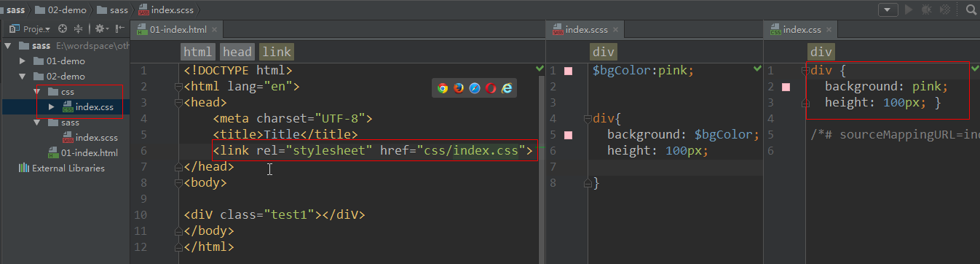Collapse the css folder arrow
Image resolution: width=980 pixels, height=264 pixels.
coord(37,92)
